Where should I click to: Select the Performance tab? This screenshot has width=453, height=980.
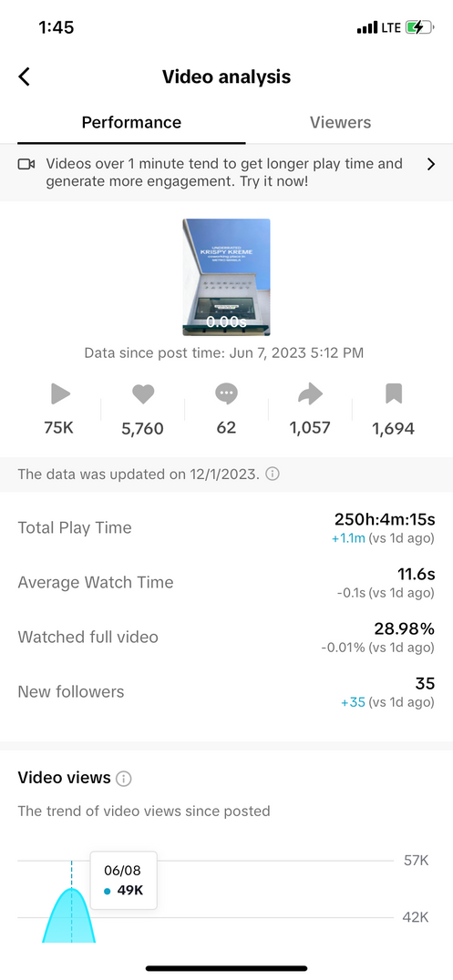pos(131,122)
